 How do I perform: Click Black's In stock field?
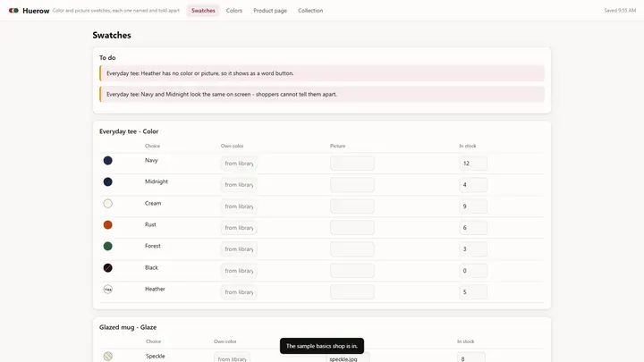tap(473, 271)
